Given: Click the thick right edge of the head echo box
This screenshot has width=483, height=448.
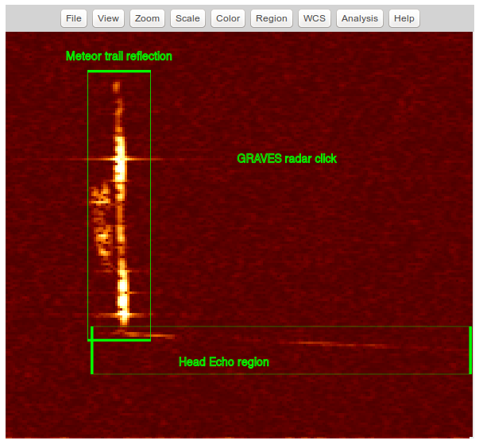Looking at the screenshot, I should tap(470, 350).
